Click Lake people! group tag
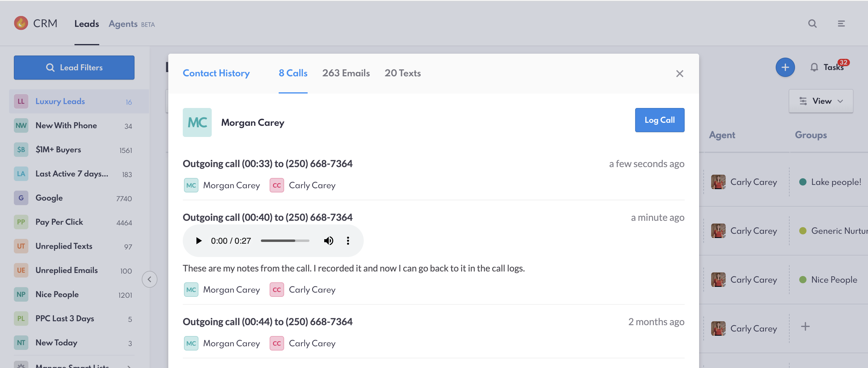The image size is (868, 368). coord(830,182)
